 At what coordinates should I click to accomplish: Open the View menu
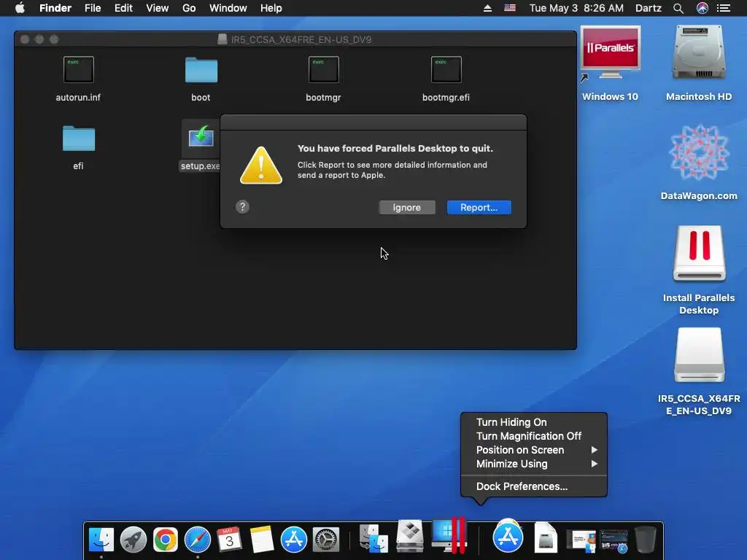[x=158, y=8]
